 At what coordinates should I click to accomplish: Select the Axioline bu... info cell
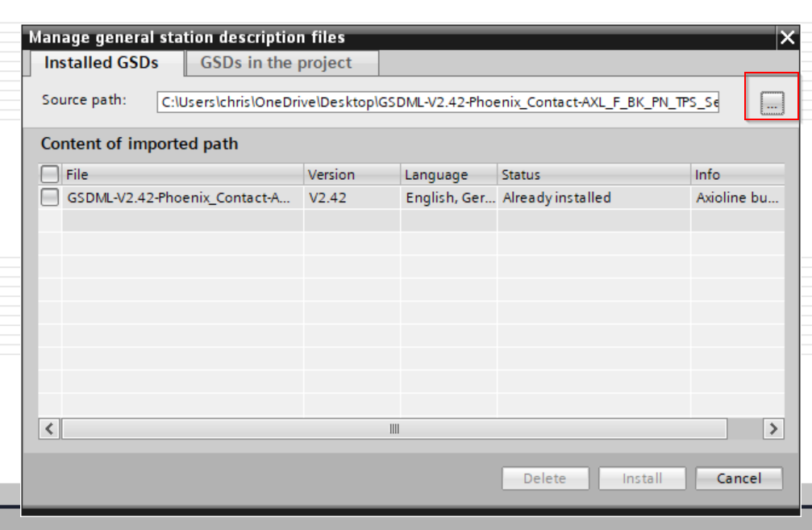[737, 198]
